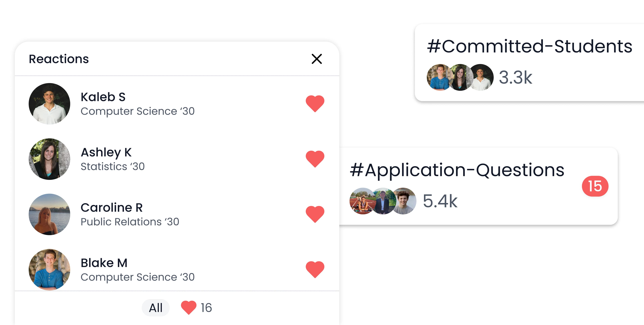Click the name Ashley K
The height and width of the screenshot is (325, 644).
coord(106,152)
